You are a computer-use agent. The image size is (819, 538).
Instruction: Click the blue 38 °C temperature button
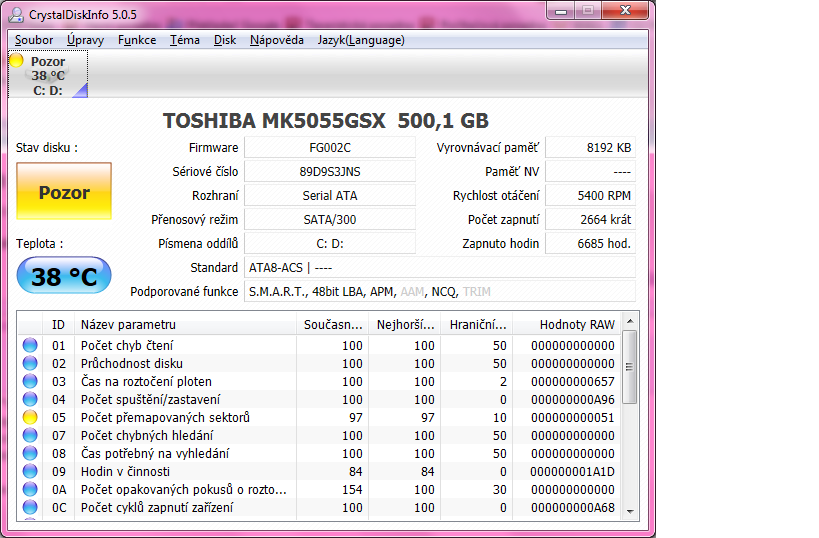click(x=64, y=275)
